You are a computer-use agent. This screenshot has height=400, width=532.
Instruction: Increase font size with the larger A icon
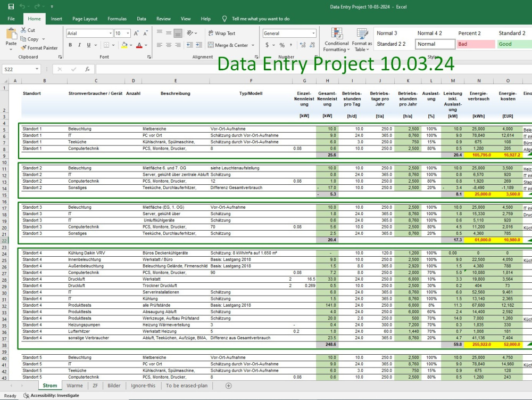136,33
